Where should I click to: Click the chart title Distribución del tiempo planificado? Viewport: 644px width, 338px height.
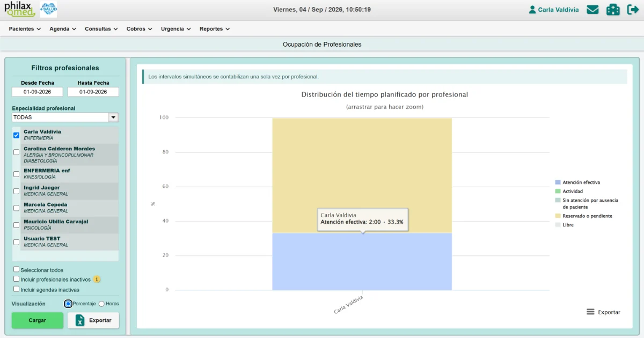coord(385,94)
